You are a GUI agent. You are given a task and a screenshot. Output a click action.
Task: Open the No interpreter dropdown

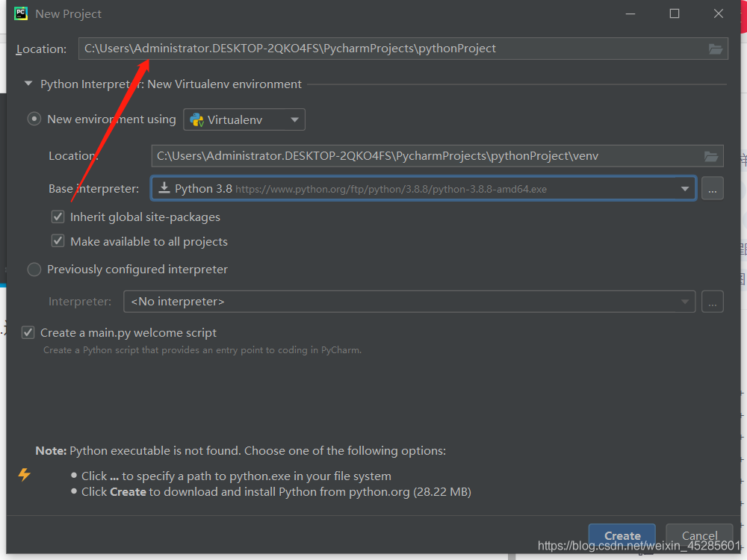click(x=409, y=302)
